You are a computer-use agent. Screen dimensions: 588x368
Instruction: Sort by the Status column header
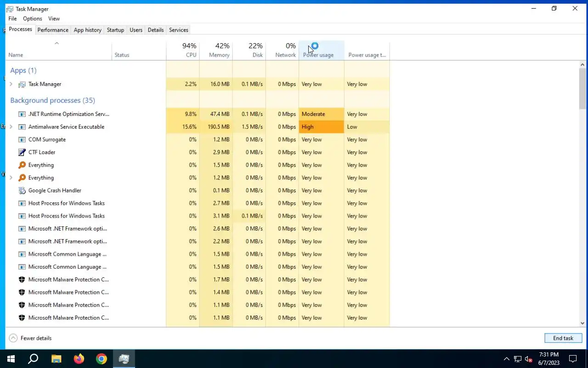[139, 50]
